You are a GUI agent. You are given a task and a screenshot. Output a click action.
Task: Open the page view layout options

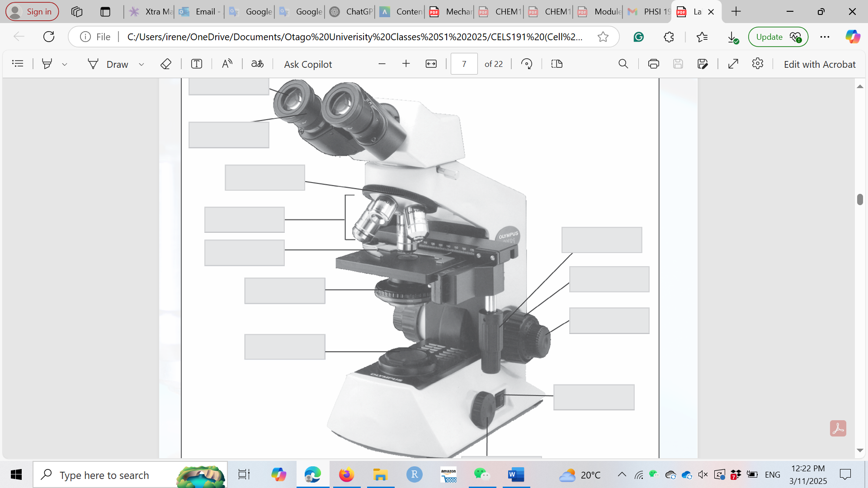(557, 64)
